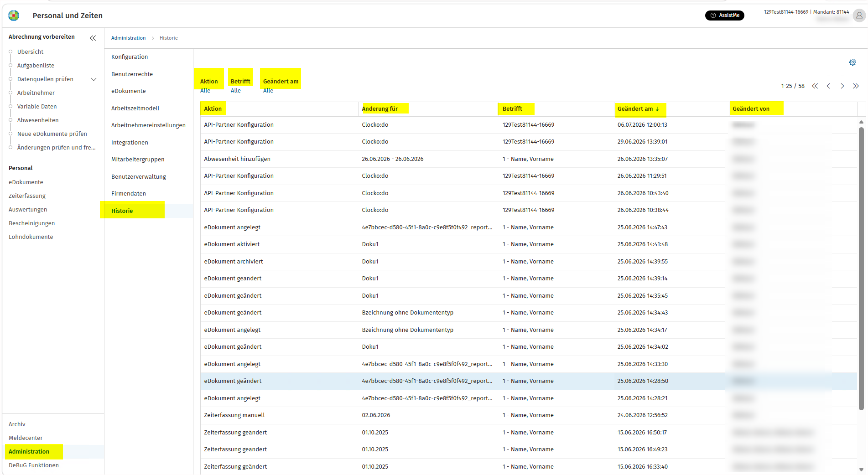Go to Übersicht in sidebar
868x475 pixels.
coord(30,52)
